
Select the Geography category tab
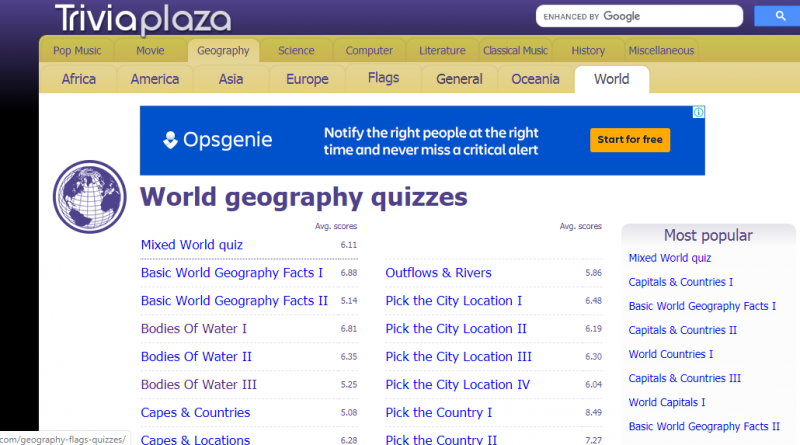[223, 51]
